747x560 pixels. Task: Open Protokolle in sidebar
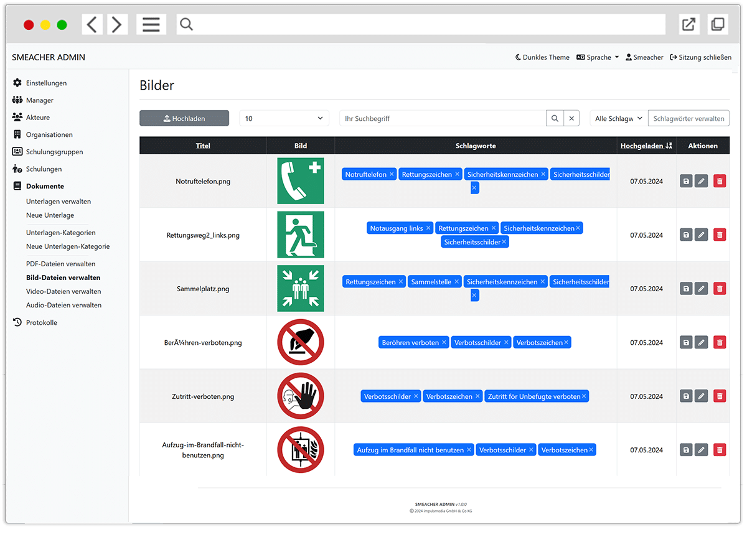(x=35, y=322)
